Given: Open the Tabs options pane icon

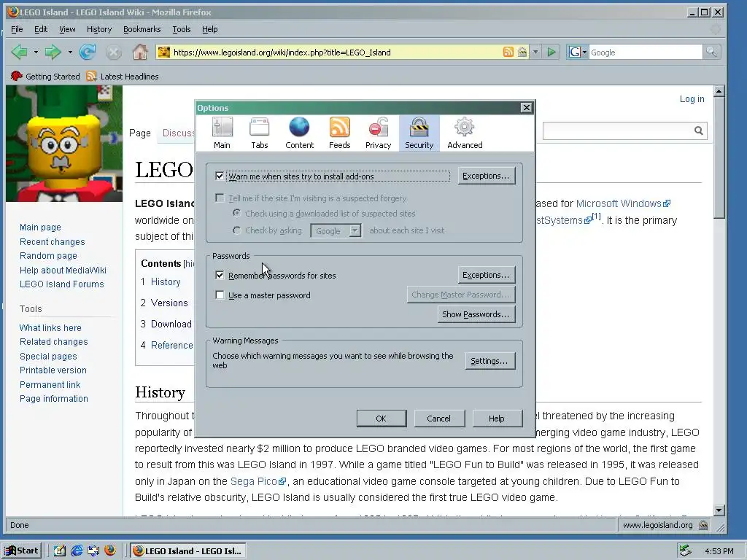Looking at the screenshot, I should point(260,133).
